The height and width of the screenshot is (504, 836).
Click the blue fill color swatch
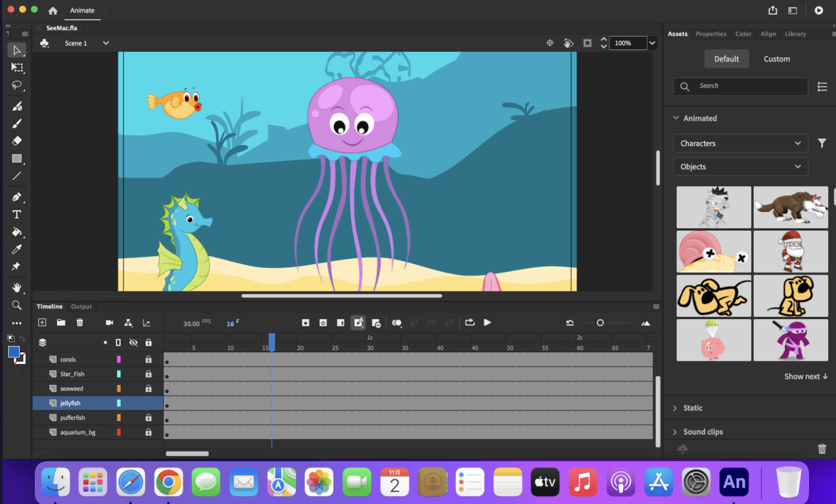point(14,352)
